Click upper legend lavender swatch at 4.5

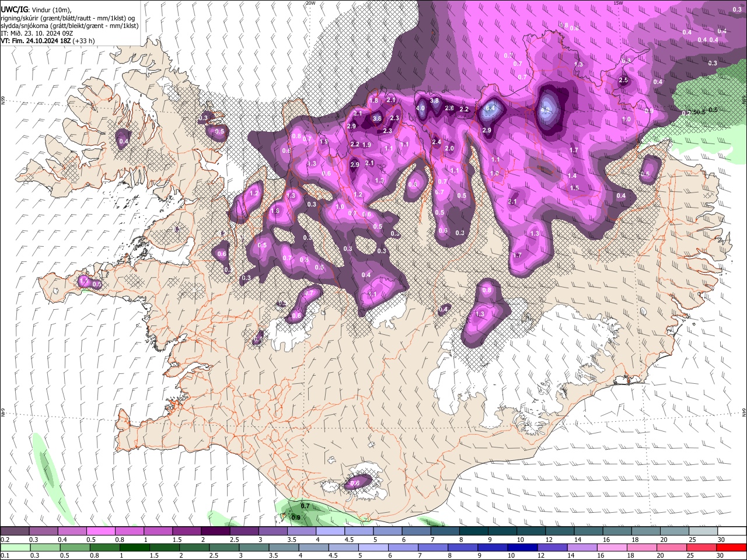359,531
